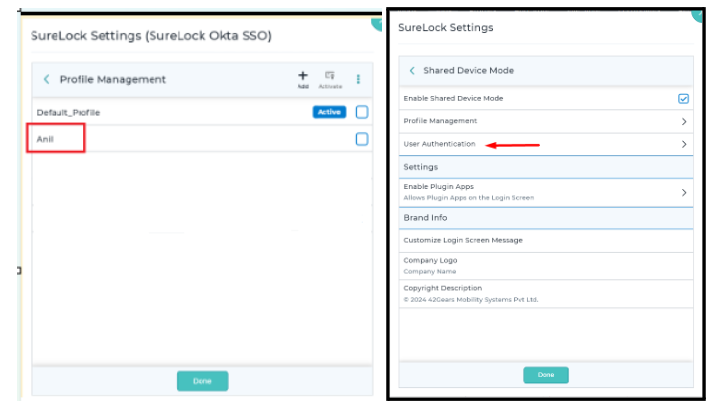The image size is (708, 411).
Task: Go back from Profile Management panel
Action: click(46, 79)
